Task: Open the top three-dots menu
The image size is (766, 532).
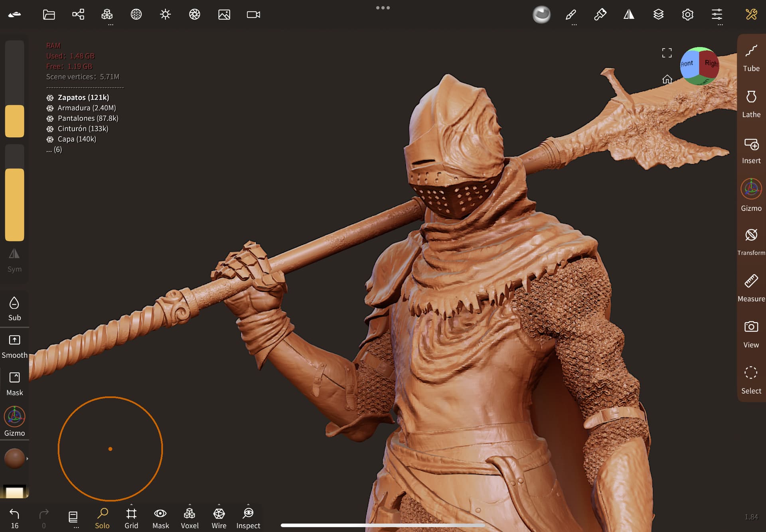Action: coord(383,8)
